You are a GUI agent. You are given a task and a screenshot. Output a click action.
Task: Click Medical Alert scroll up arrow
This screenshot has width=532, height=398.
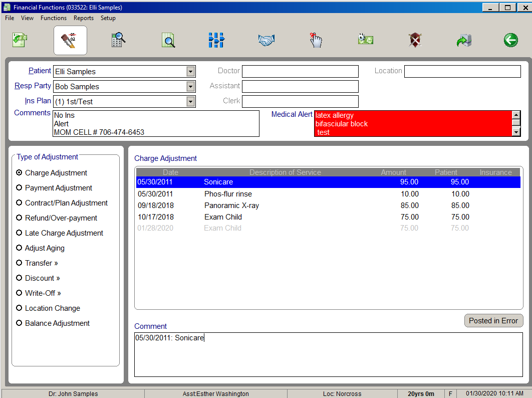tap(516, 115)
